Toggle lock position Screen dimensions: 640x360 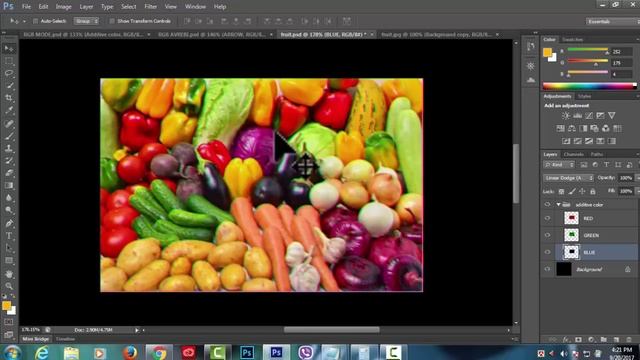(x=582, y=191)
